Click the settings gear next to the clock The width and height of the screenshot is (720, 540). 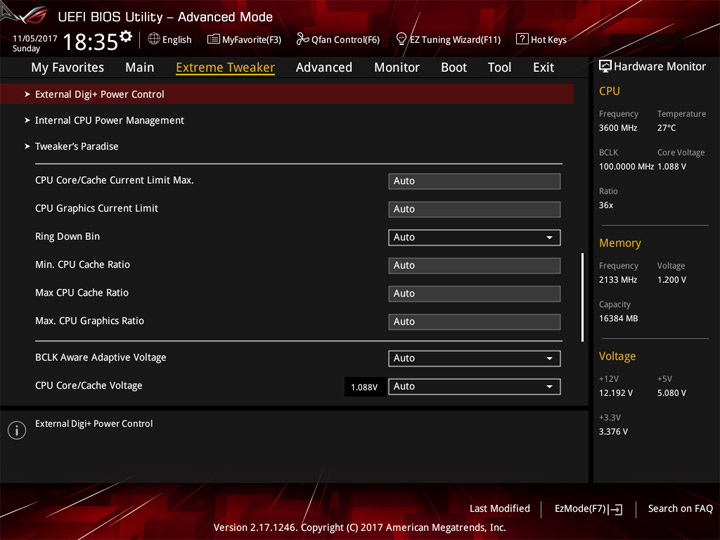(x=126, y=36)
